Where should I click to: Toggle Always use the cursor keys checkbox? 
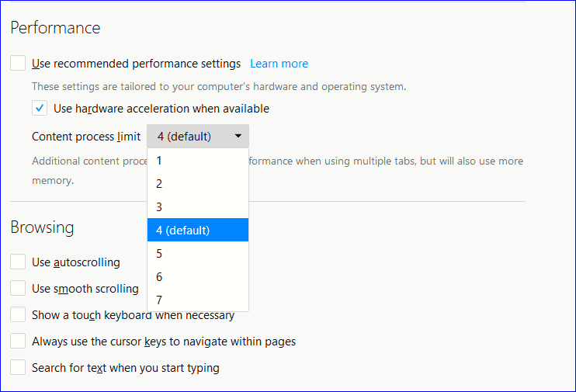point(18,342)
